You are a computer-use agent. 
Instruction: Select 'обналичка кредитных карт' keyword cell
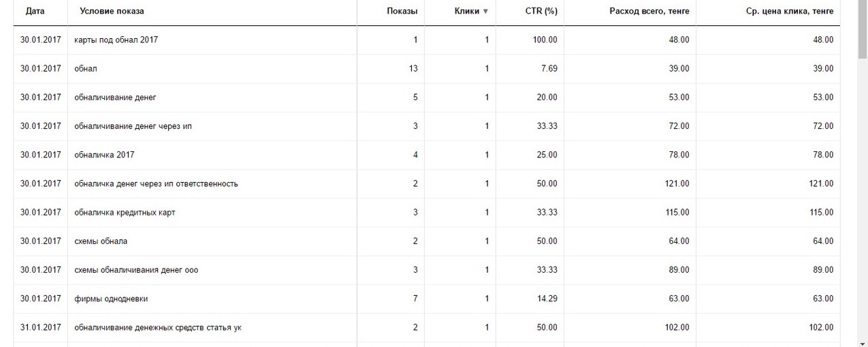(x=125, y=213)
